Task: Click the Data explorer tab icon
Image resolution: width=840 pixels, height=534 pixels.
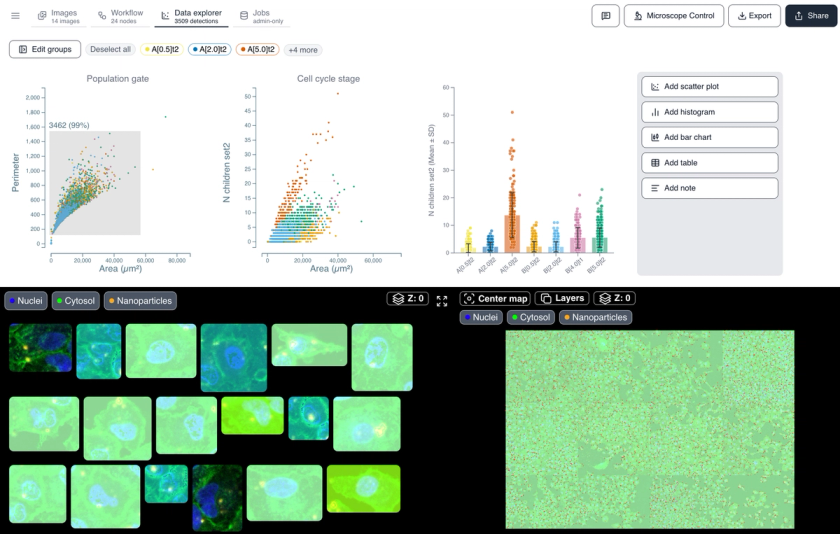Action: coord(165,16)
